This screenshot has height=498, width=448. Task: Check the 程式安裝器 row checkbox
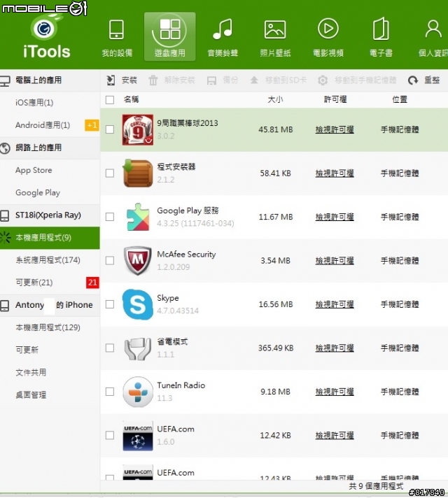(x=110, y=173)
